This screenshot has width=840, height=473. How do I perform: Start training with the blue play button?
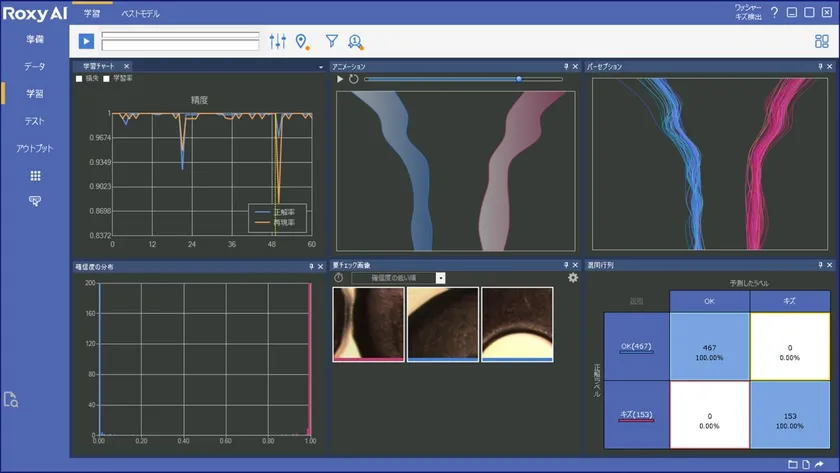pos(87,41)
